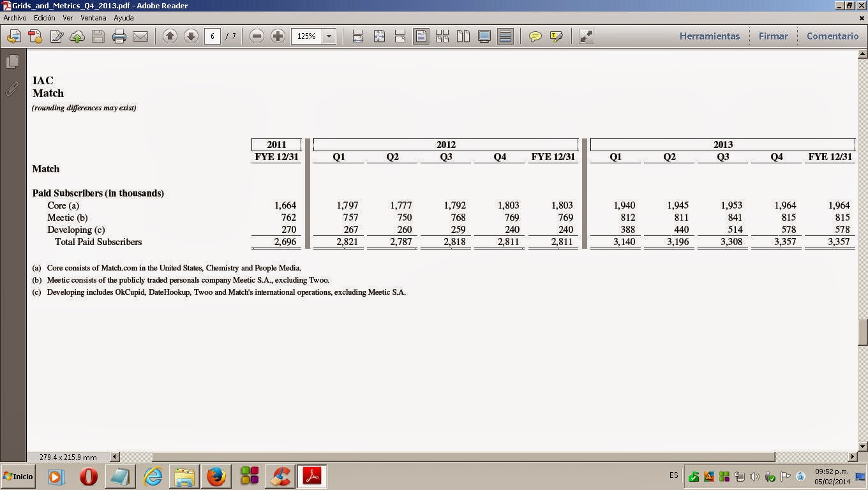Go to previous page with up arrow
Screen dimensions: 868x490
170,36
